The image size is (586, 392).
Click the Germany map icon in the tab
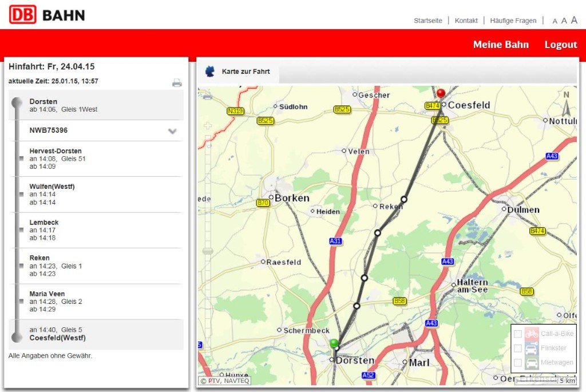(x=210, y=72)
